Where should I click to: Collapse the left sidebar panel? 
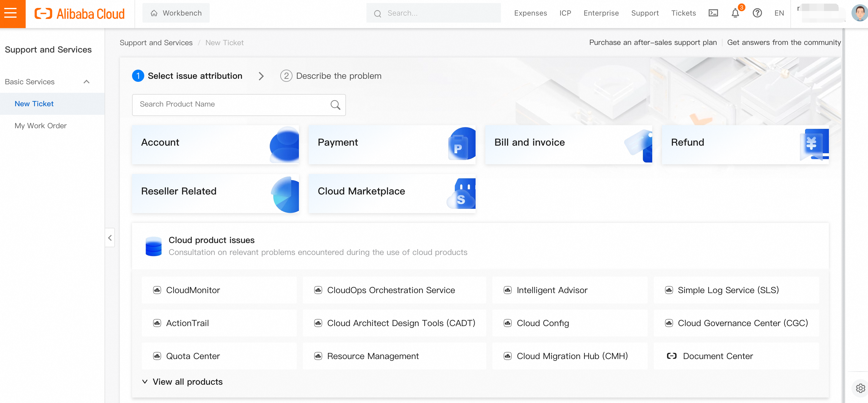pyautogui.click(x=110, y=238)
